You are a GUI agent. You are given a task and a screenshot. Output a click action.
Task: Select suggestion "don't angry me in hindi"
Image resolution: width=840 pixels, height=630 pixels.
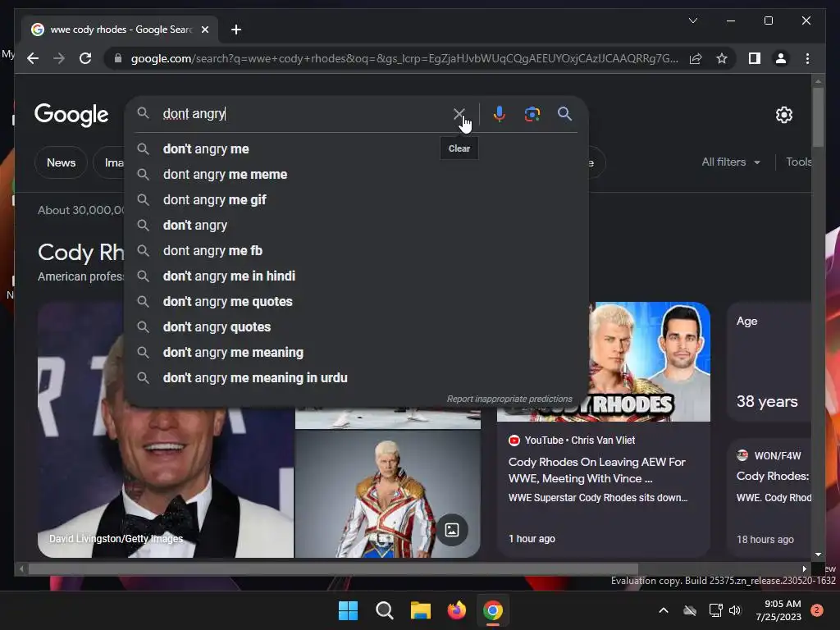tap(356, 276)
